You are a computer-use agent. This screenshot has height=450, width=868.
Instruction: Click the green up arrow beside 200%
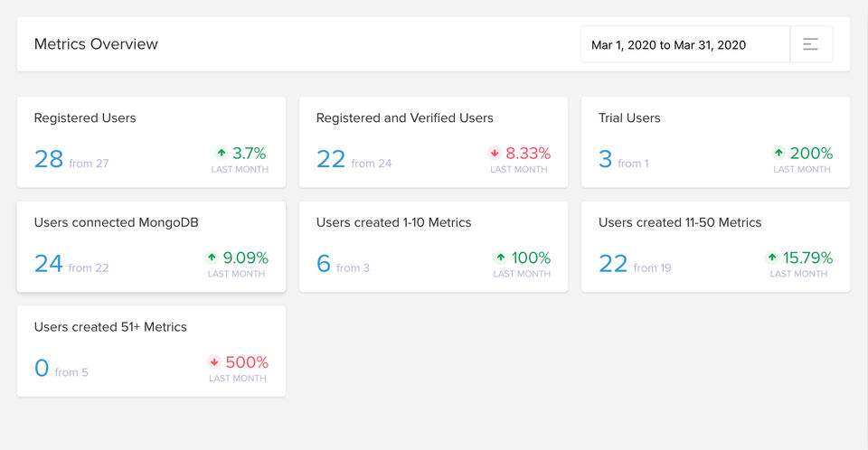[x=778, y=152]
